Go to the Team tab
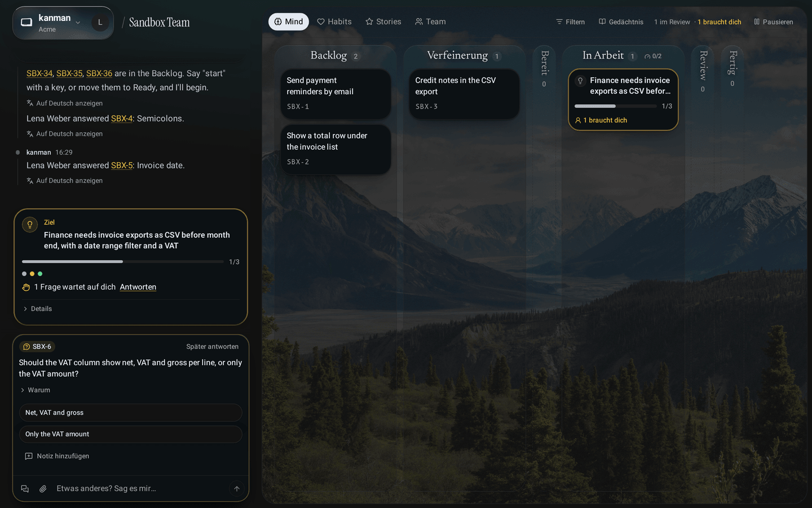812x508 pixels. pyautogui.click(x=430, y=21)
